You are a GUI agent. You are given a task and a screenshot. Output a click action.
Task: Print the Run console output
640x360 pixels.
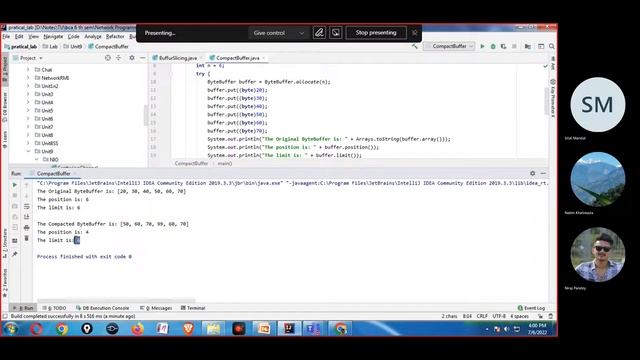click(27, 227)
